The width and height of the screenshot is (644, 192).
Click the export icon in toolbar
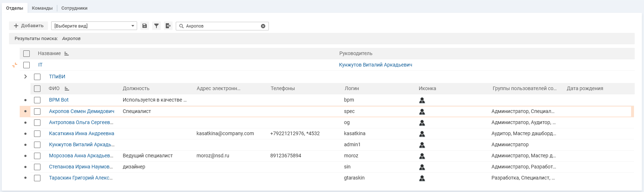[168, 26]
